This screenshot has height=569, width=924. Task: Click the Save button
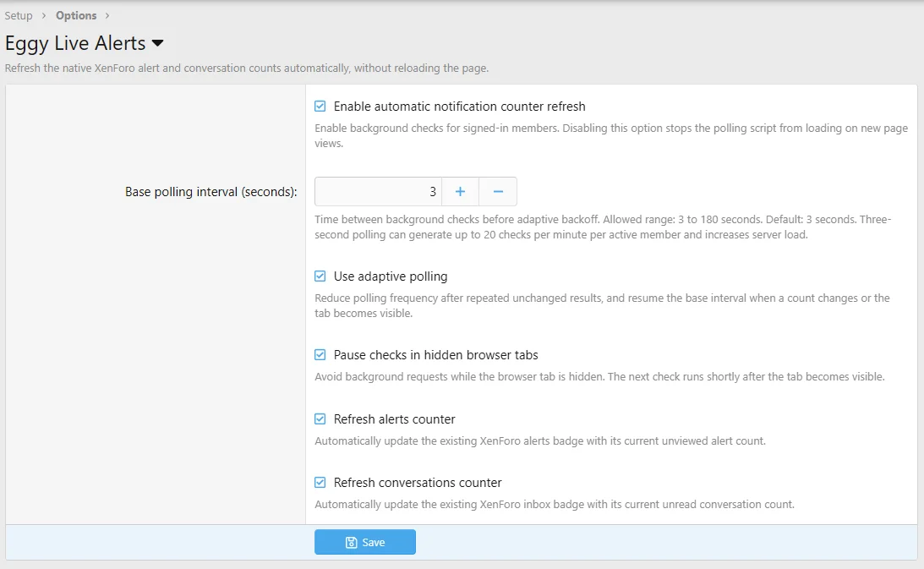pyautogui.click(x=365, y=542)
